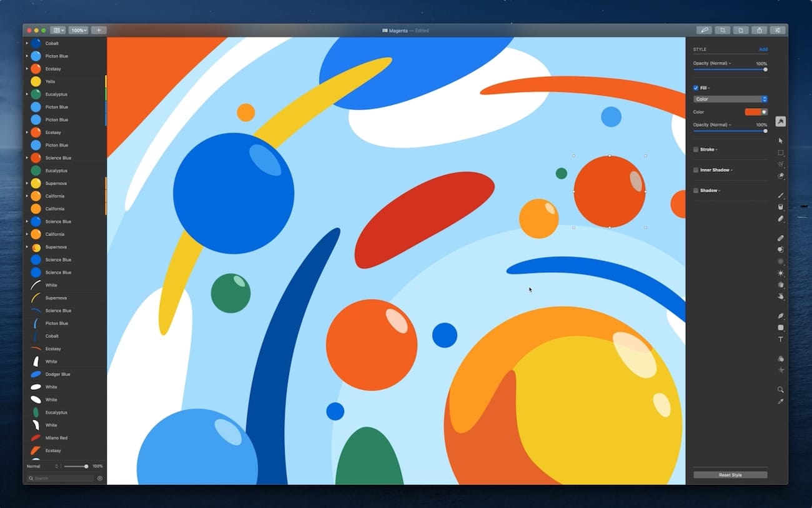This screenshot has height=508, width=812.
Task: Click the big blue sphere on canvas
Action: tap(234, 193)
